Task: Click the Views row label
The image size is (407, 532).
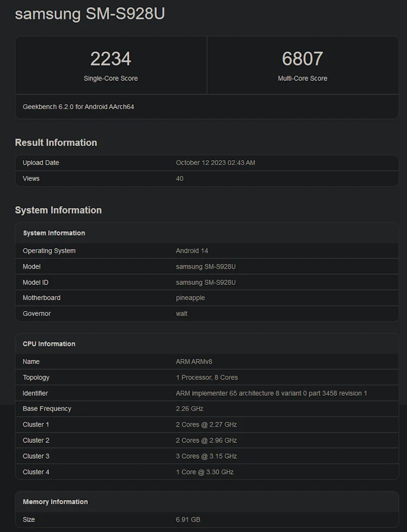Action: (x=31, y=179)
